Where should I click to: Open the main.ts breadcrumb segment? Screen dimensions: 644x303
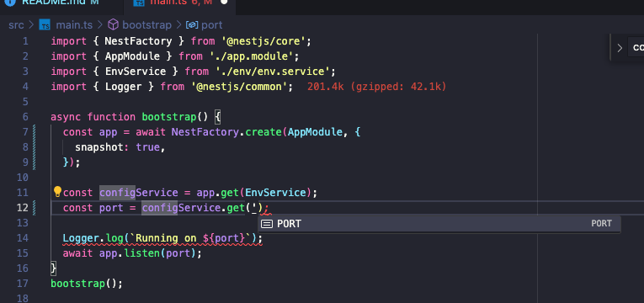[74, 25]
